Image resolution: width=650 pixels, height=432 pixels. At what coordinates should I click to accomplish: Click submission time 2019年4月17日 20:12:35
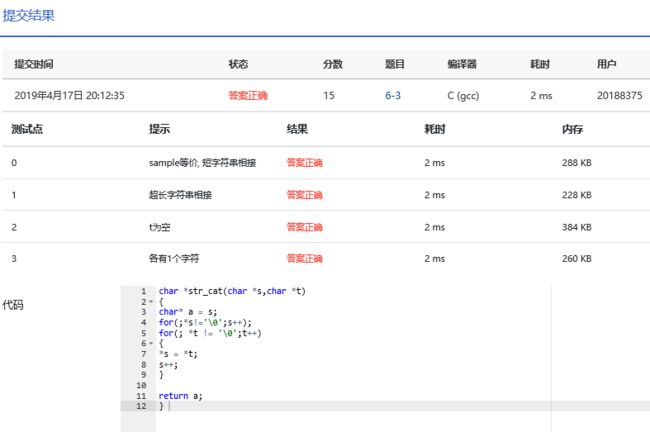69,95
